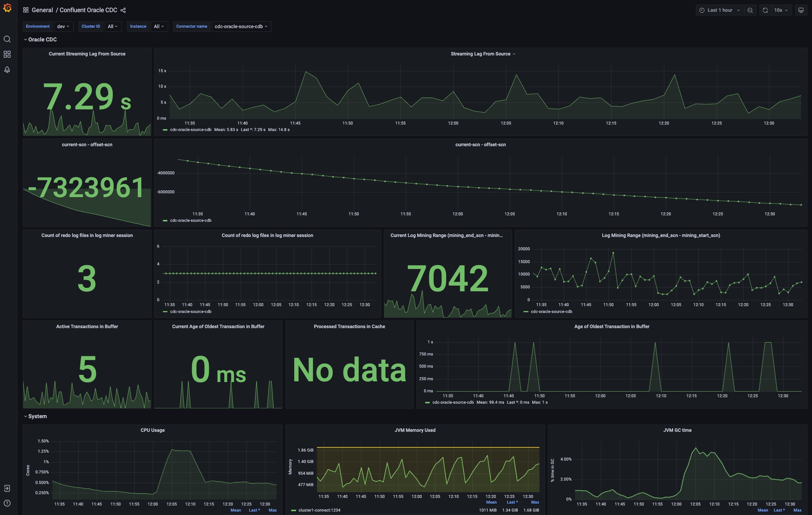Click General breadcrumb link

click(42, 10)
